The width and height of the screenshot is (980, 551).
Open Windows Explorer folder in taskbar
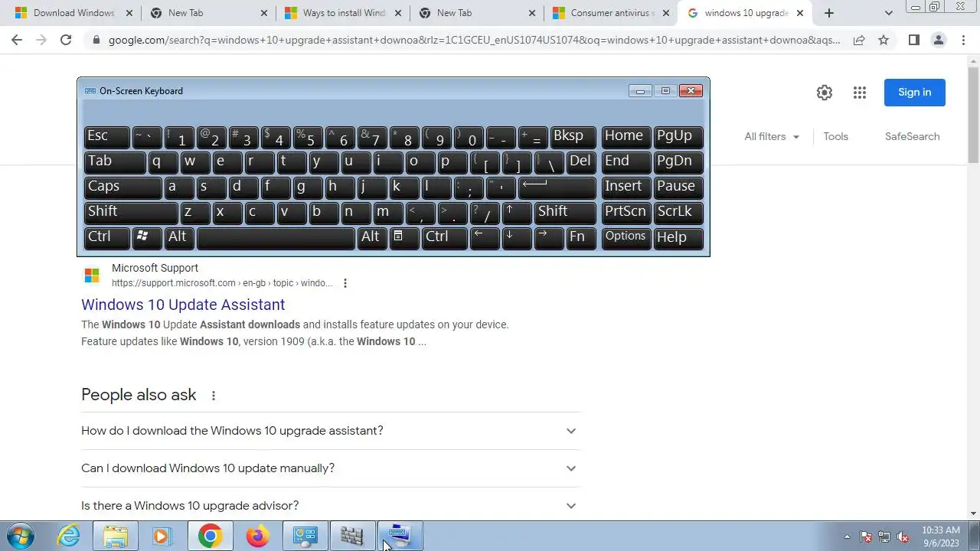116,536
